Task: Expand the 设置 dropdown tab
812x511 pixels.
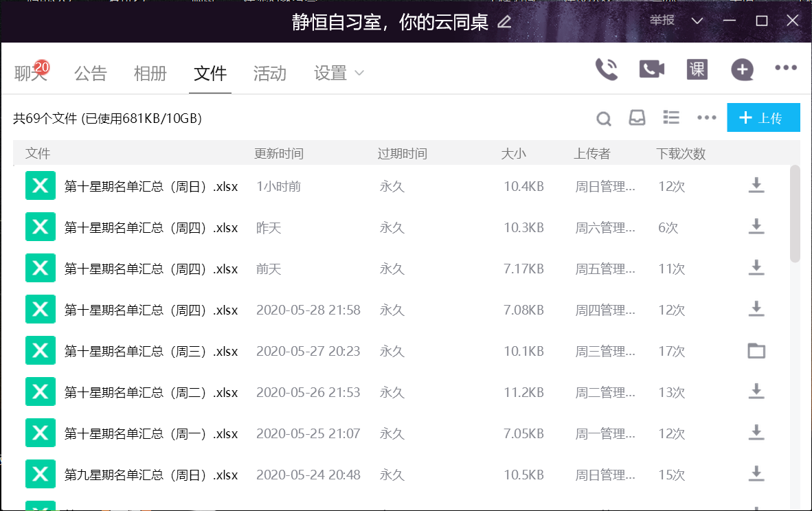Action: point(339,73)
